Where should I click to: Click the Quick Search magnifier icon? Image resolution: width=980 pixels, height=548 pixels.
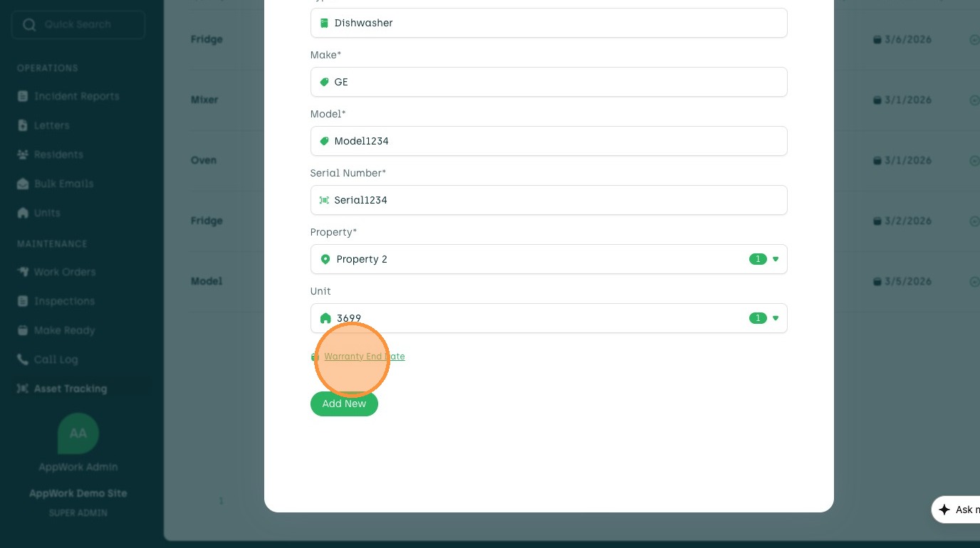[29, 25]
